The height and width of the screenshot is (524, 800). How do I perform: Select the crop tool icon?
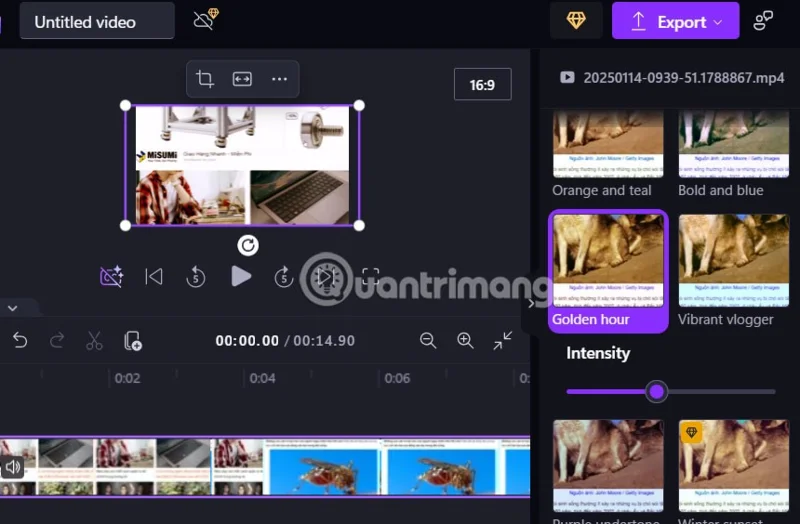click(x=205, y=79)
